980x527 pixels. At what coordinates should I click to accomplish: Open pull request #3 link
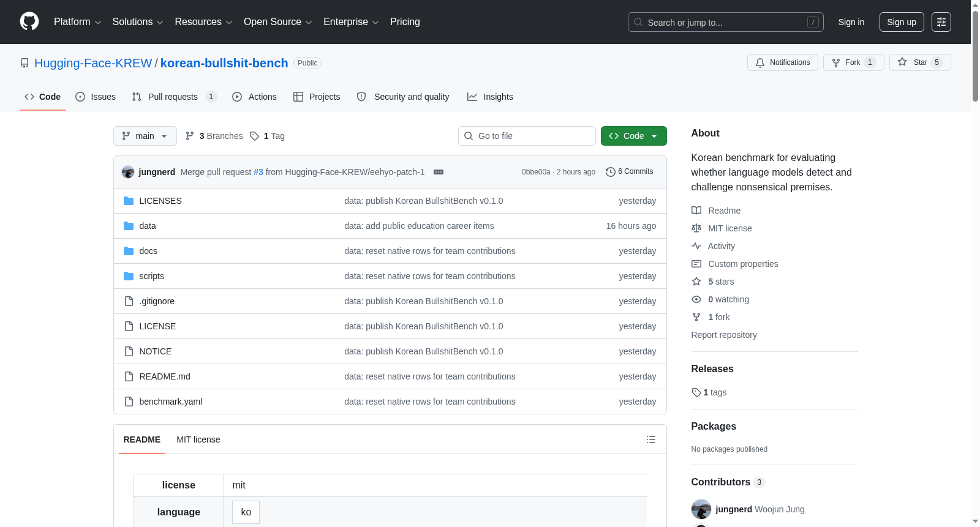click(x=258, y=172)
